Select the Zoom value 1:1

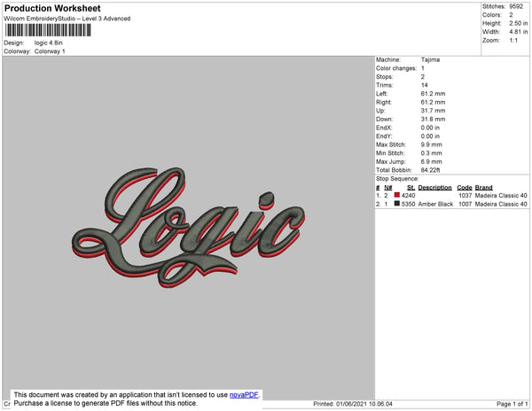point(513,41)
